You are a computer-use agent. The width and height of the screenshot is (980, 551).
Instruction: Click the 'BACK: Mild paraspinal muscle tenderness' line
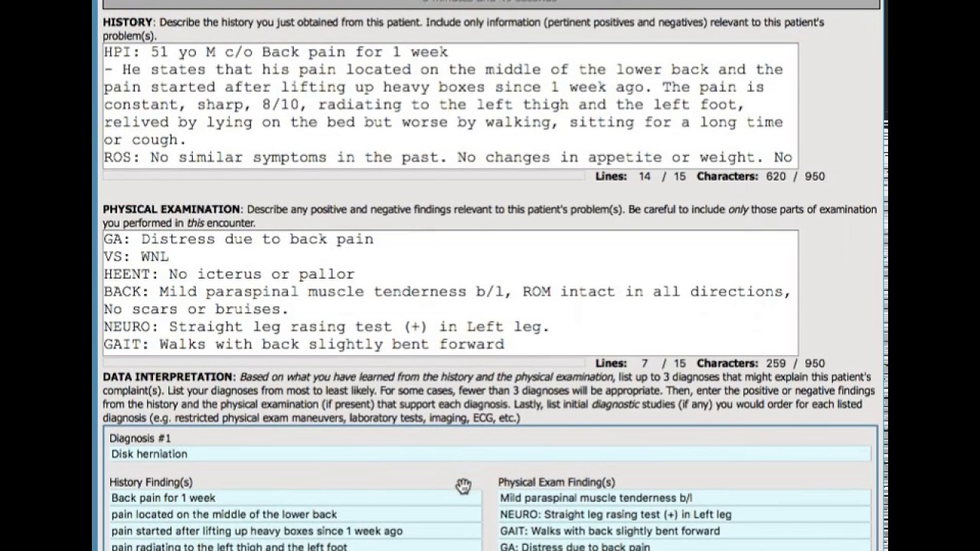point(447,292)
